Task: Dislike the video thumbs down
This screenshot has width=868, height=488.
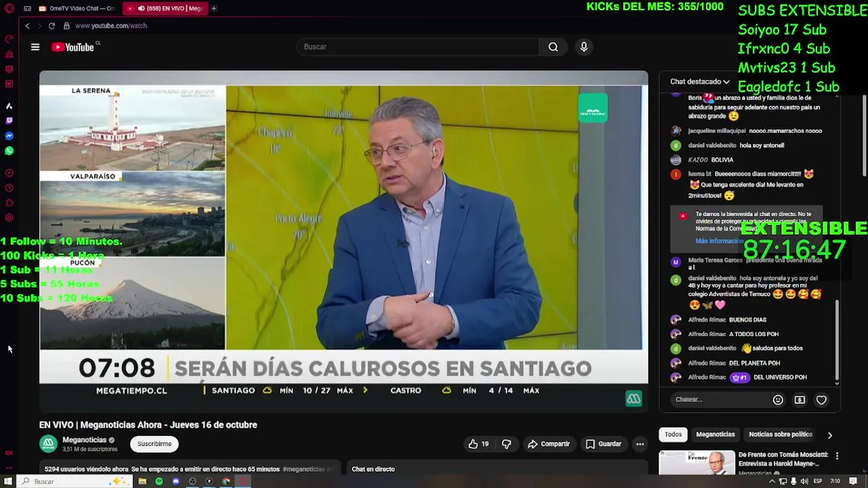Action: pos(507,444)
